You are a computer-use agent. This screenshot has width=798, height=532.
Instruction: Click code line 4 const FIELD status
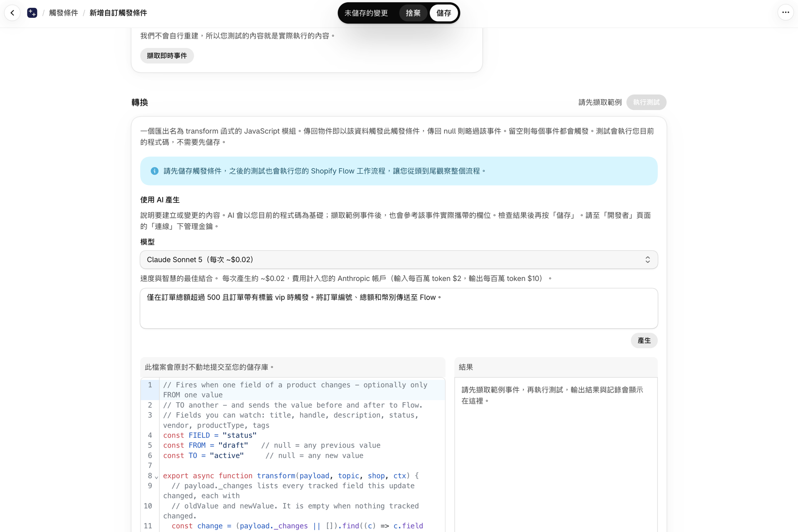(210, 435)
